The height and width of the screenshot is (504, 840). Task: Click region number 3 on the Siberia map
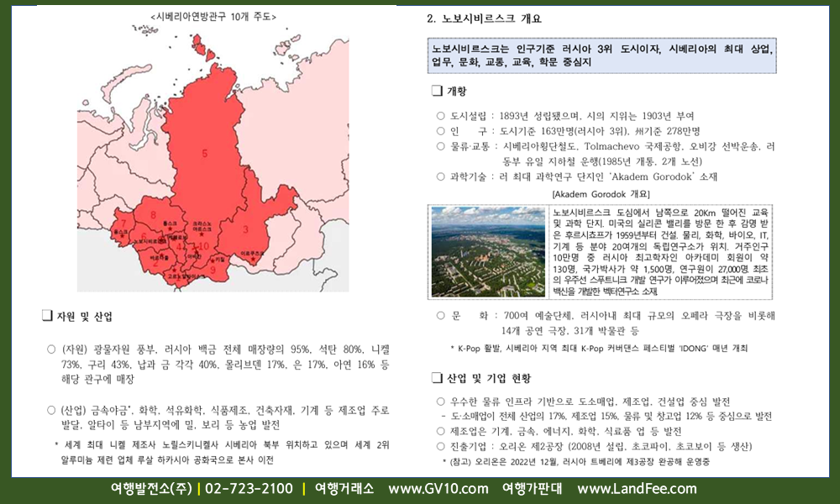click(x=245, y=230)
